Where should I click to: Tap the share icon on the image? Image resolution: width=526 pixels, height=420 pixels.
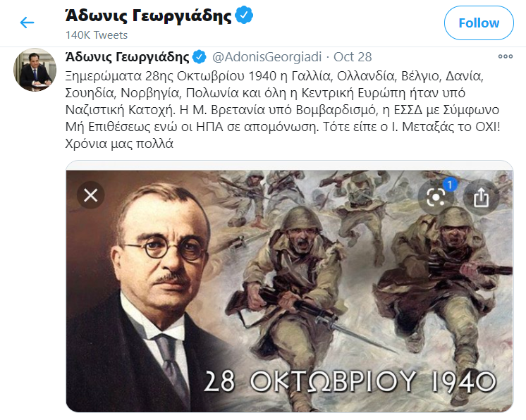pos(481,197)
